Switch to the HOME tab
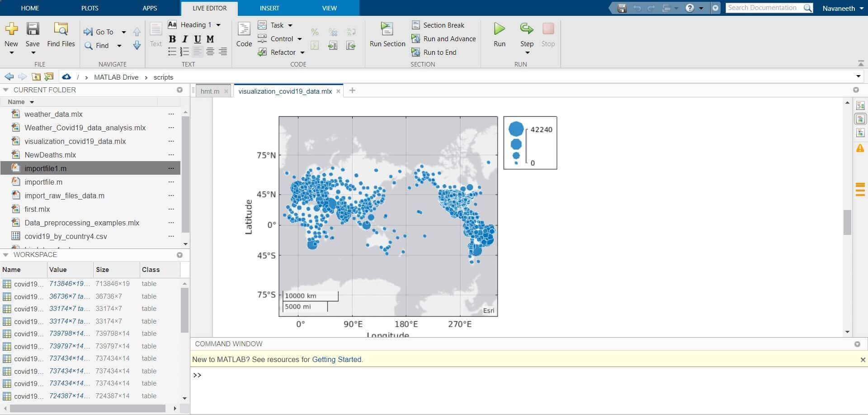 click(x=30, y=8)
